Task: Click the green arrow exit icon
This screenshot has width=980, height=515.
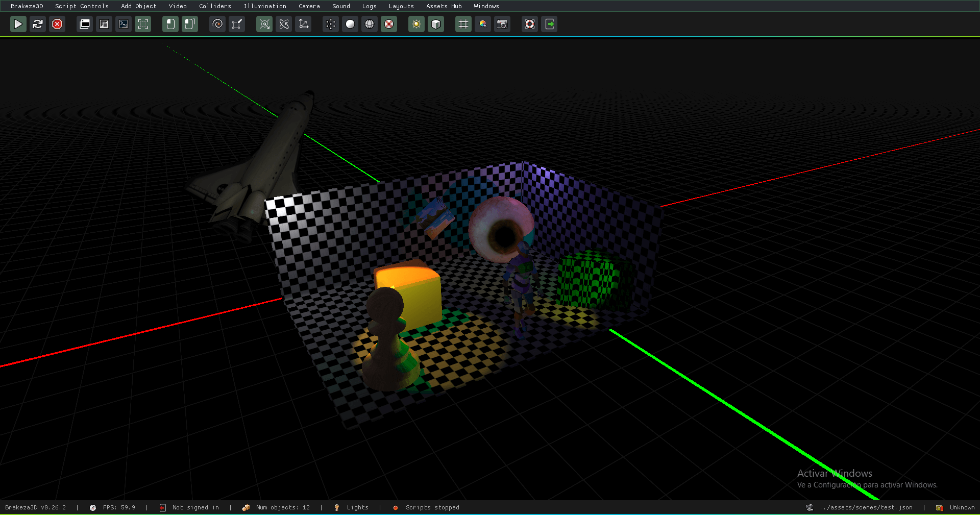Action: point(550,24)
